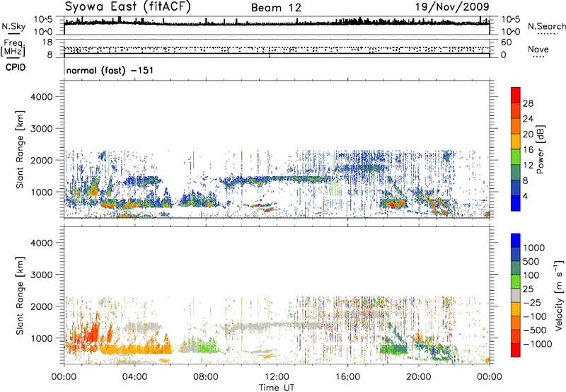Click the bright blue bottom segment of Power colorbar
Image resolution: width=566 pixels, height=392 pixels.
point(516,203)
